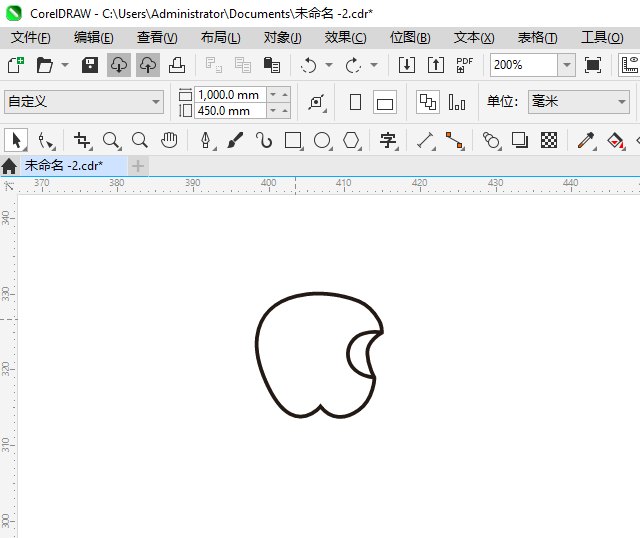The width and height of the screenshot is (640, 538).
Task: Expand the Open recent files arrow
Action: [x=65, y=65]
